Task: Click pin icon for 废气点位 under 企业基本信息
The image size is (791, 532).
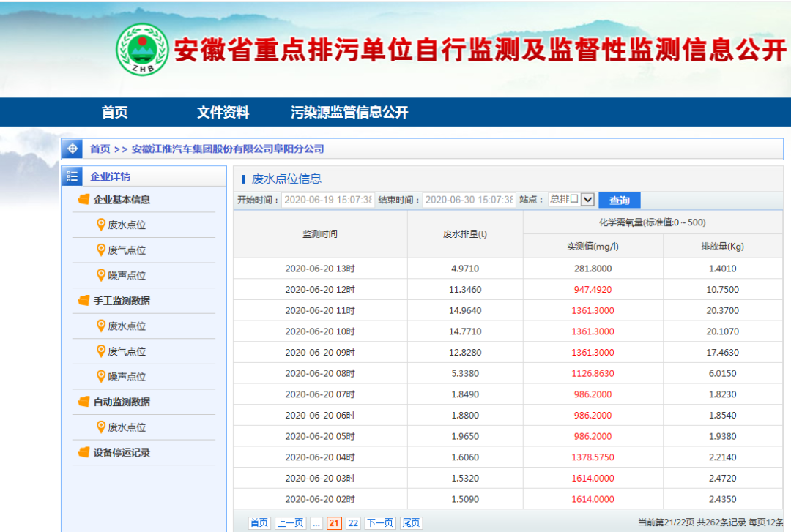Action: click(101, 250)
